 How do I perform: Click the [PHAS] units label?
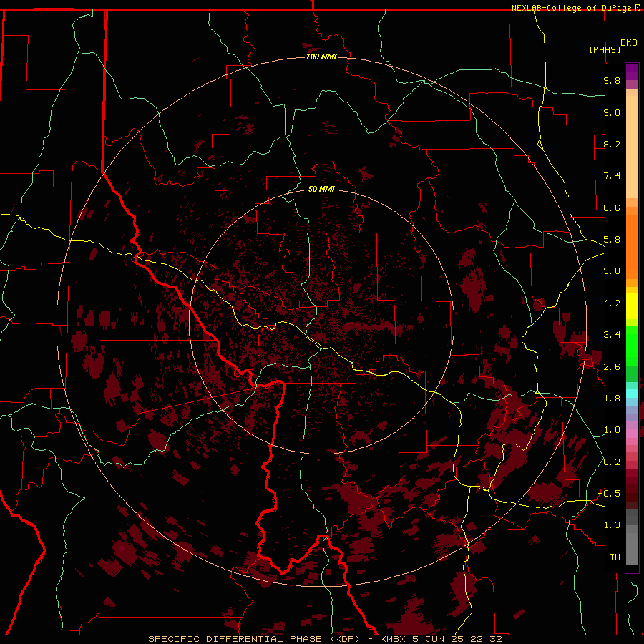coord(605,49)
